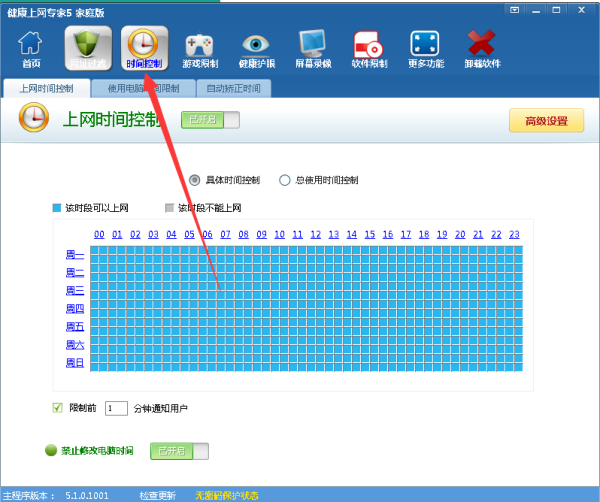Click 高级设置 button

pos(546,121)
